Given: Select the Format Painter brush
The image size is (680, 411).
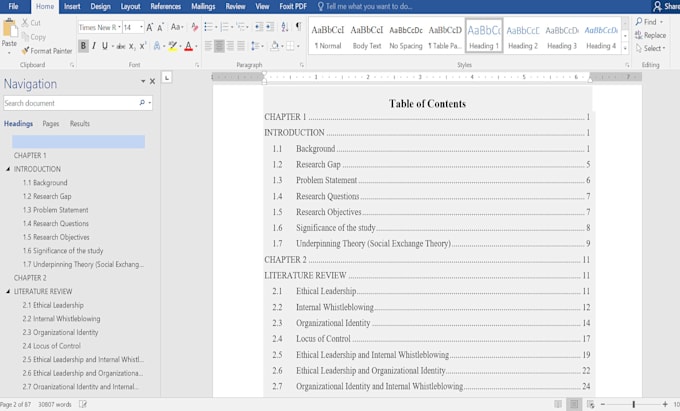Looking at the screenshot, I should coord(25,51).
